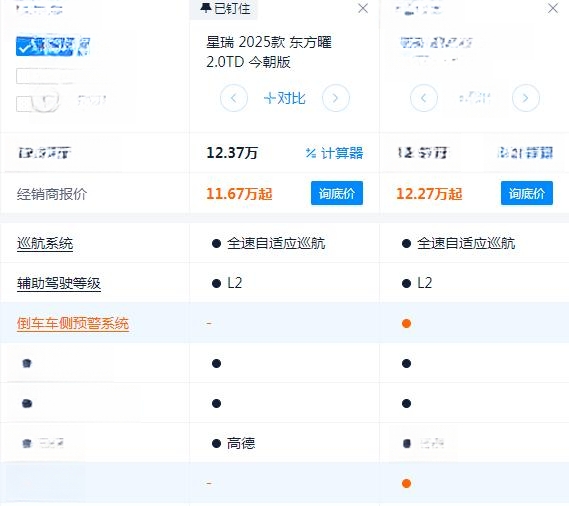
Task: Click the 11.67万起 dealer price
Action: click(x=239, y=193)
